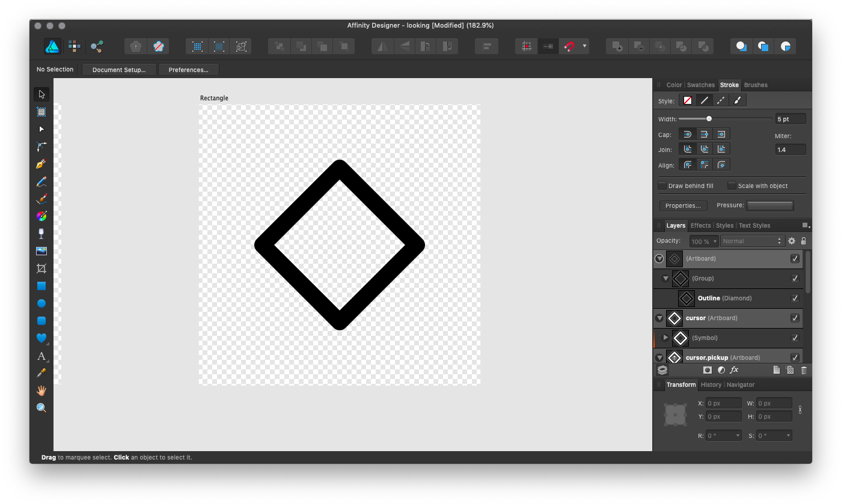Select the Pen tool
The width and height of the screenshot is (841, 504).
pyautogui.click(x=41, y=164)
